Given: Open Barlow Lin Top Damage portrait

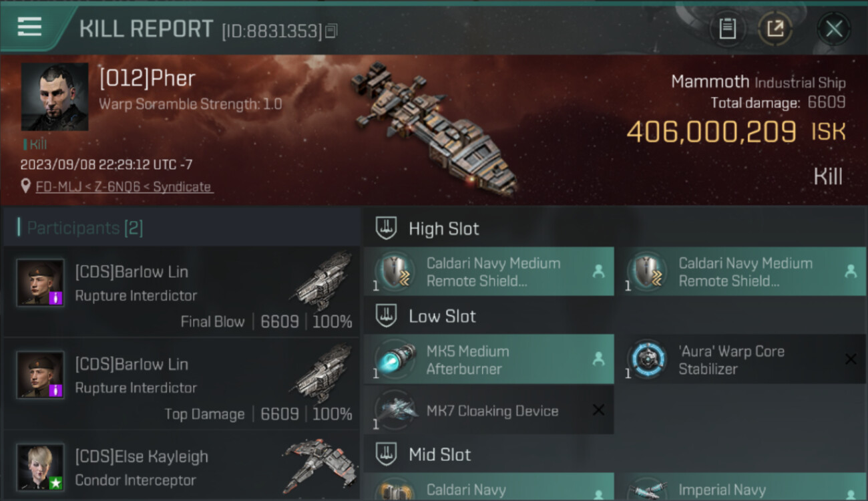Looking at the screenshot, I should (41, 375).
